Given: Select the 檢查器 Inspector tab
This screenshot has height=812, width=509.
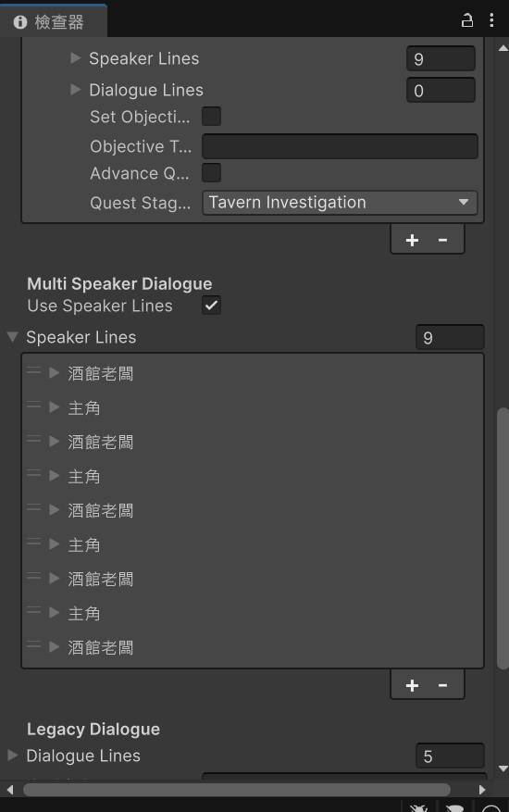Looking at the screenshot, I should [x=54, y=21].
